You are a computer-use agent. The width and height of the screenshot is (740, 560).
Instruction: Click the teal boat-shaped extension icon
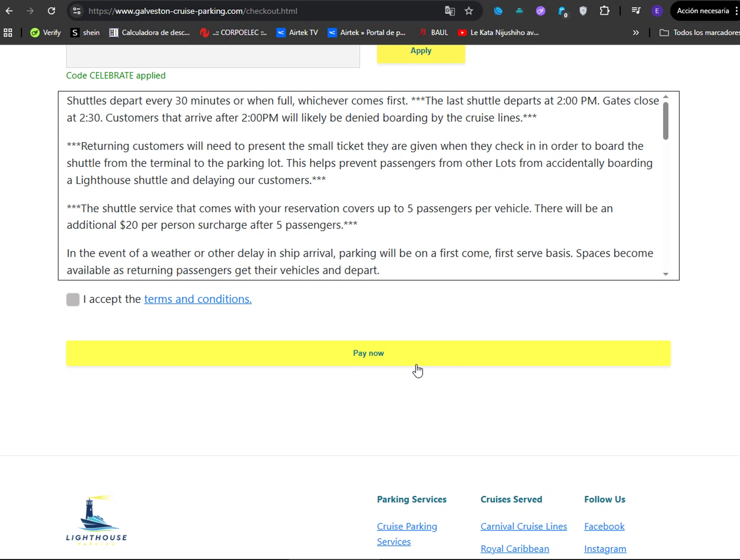tap(519, 11)
